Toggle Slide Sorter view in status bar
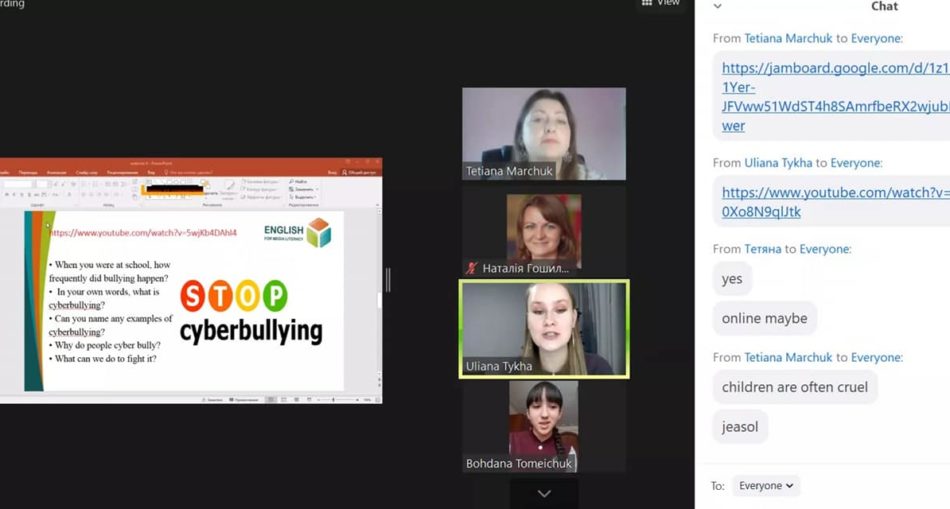The width and height of the screenshot is (950, 509). pos(283,399)
